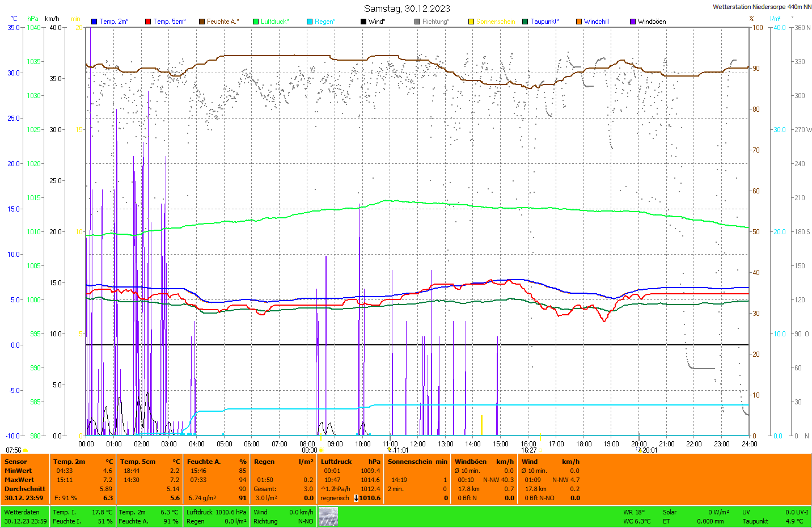Click the Wetterstation Niedersorpe 440m NN title

pyautogui.click(x=762, y=7)
